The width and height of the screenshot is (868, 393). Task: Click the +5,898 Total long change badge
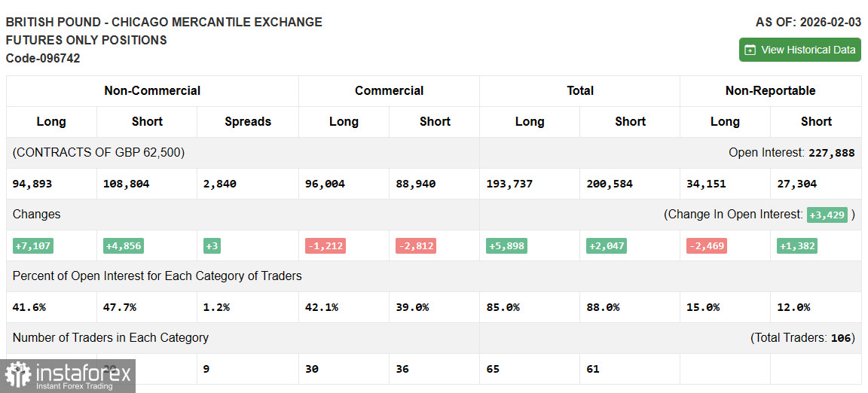[x=506, y=246]
